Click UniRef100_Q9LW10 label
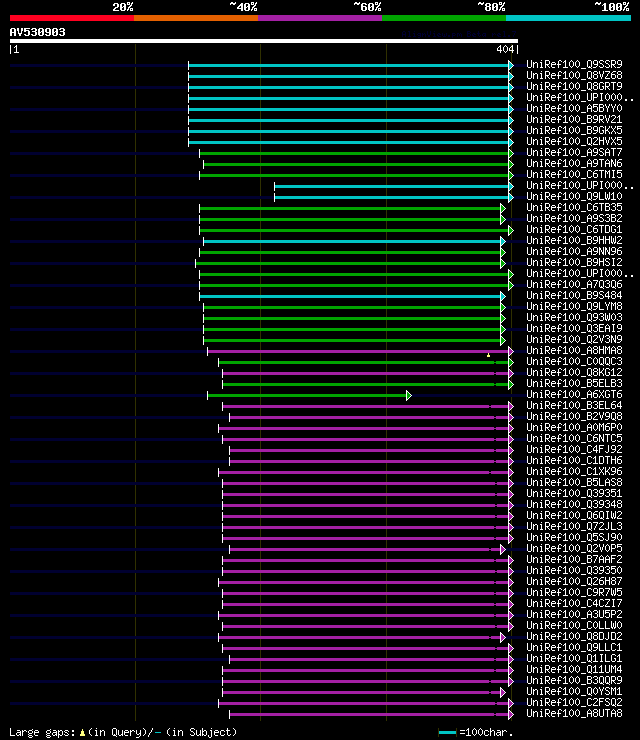640x740 pixels. 574,196
